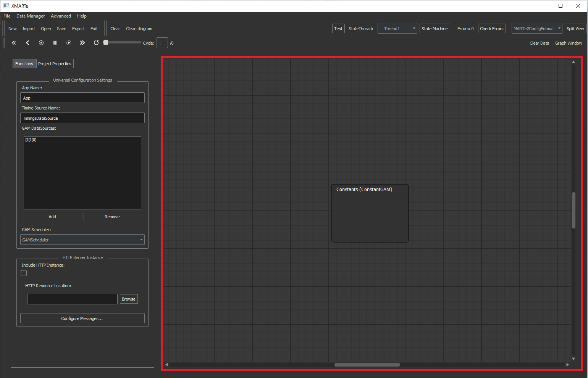This screenshot has width=588, height=378.
Task: Click the step back arrow icon
Action: (x=27, y=43)
